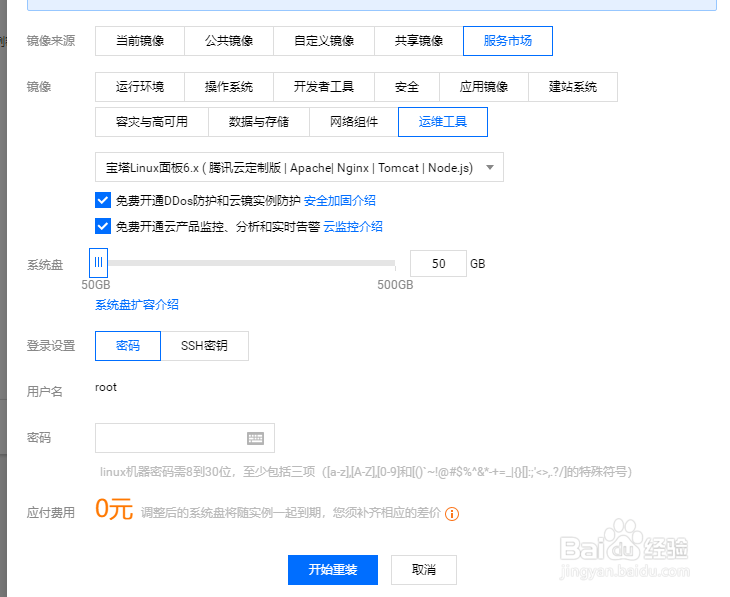Select SSH密钥 login method
Screen dimensions: 730x597
click(204, 346)
